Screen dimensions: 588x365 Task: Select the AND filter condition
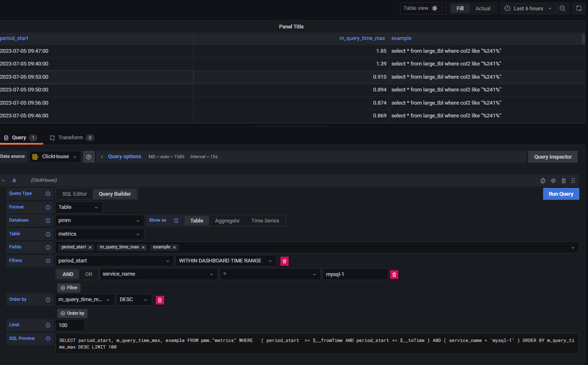[68, 274]
